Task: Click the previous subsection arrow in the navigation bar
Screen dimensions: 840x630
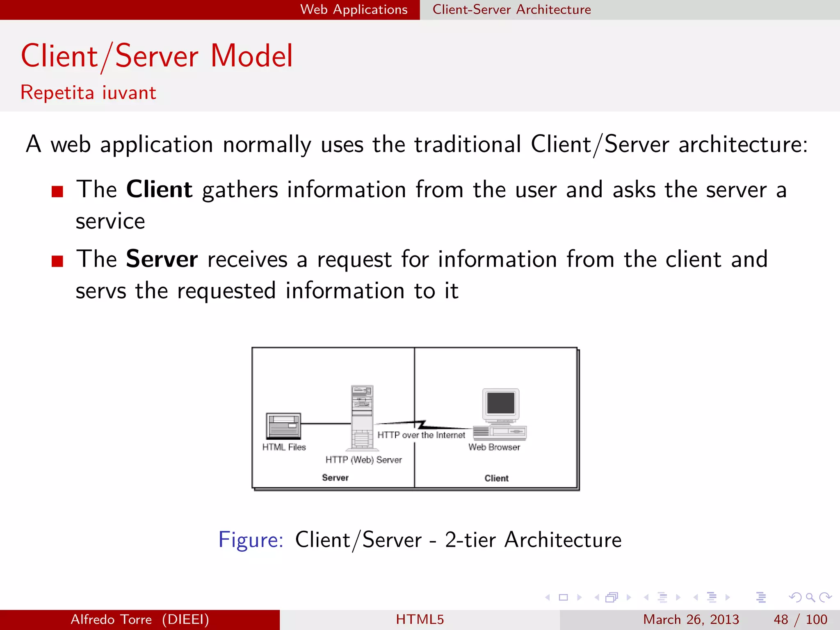Action: (x=646, y=598)
